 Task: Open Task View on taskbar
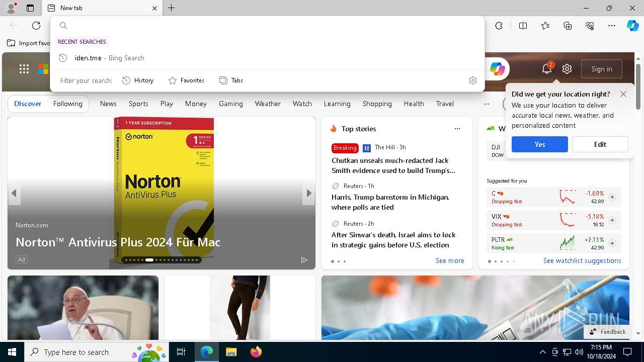pyautogui.click(x=181, y=352)
